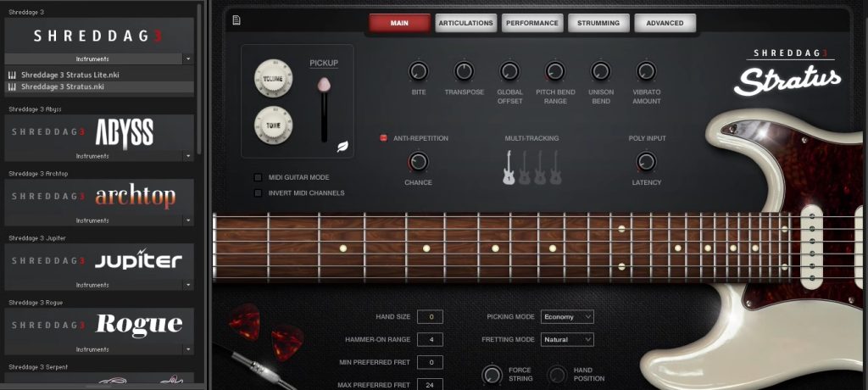868x390 pixels.
Task: Enable MIDI Guitar Mode checkbox
Action: point(259,177)
